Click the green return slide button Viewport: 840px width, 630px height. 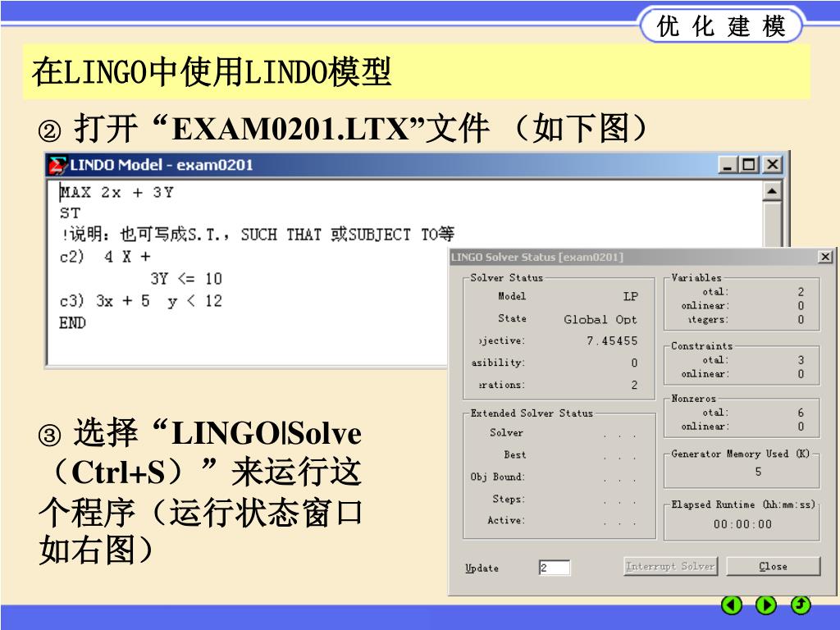click(x=801, y=605)
